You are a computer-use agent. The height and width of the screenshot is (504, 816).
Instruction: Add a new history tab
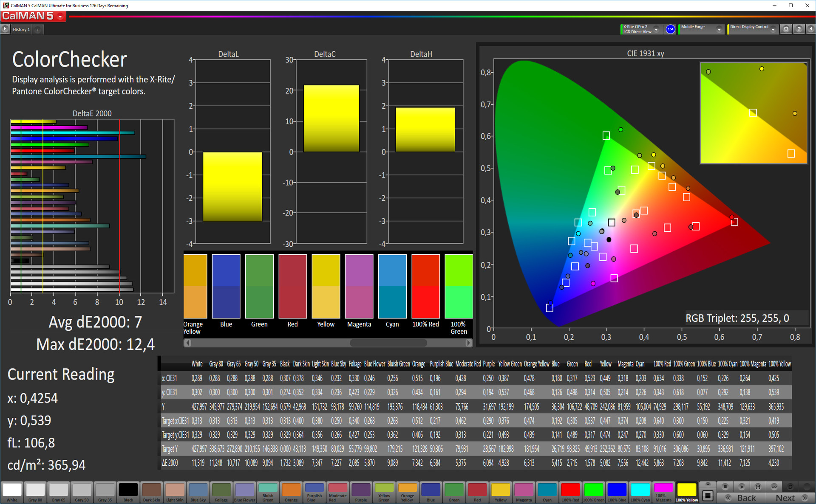(x=37, y=29)
